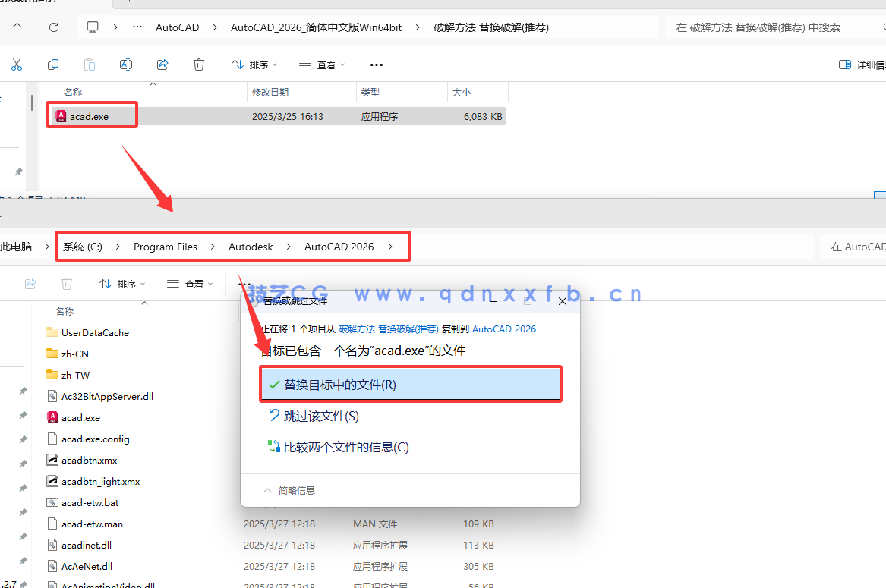Viewport: 886px width, 588px height.
Task: Navigate up one folder level
Action: 16,27
